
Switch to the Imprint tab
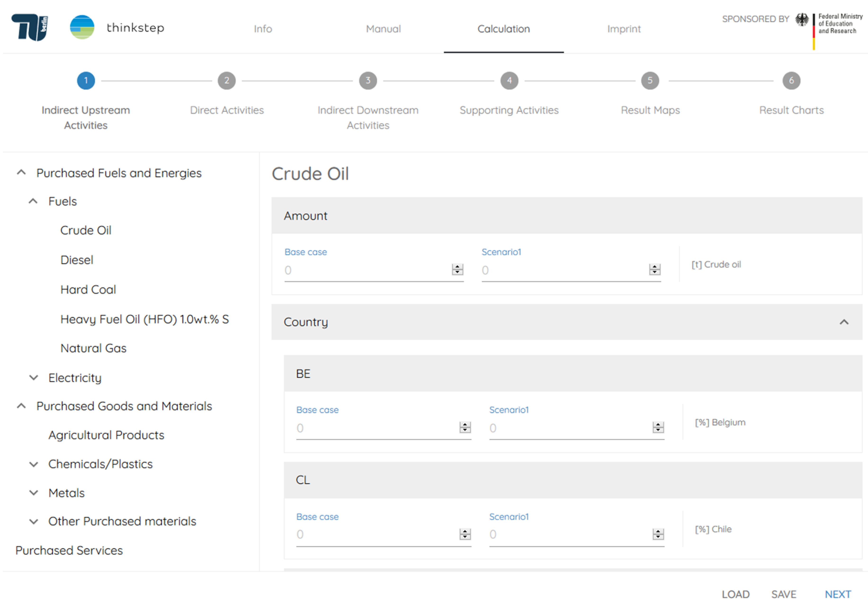pyautogui.click(x=624, y=29)
